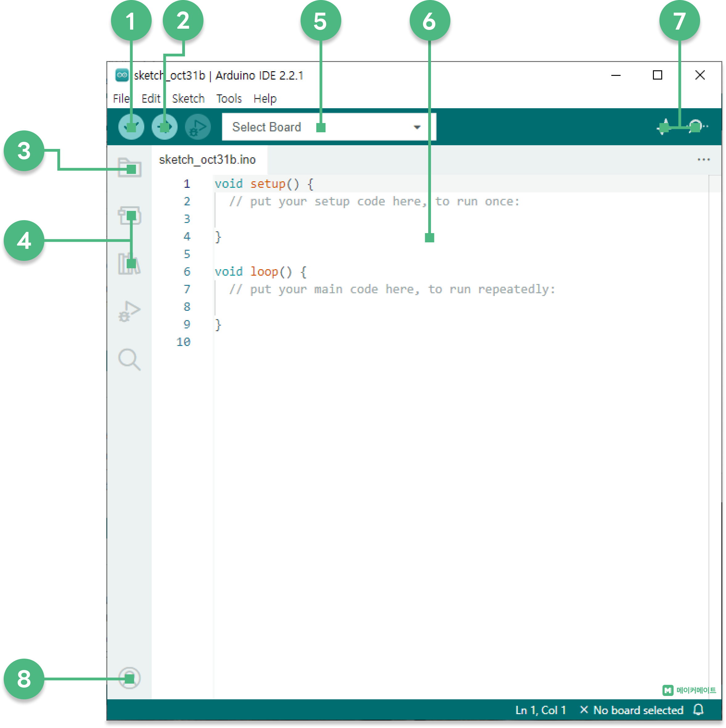This screenshot has width=726, height=728.
Task: Open the Search magnifier in sidebar
Action: coord(129,359)
